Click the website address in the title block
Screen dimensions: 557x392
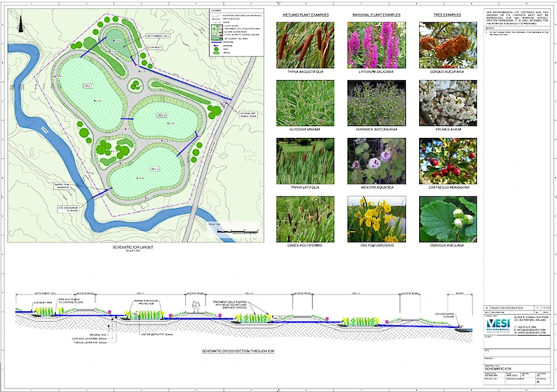[x=530, y=333]
